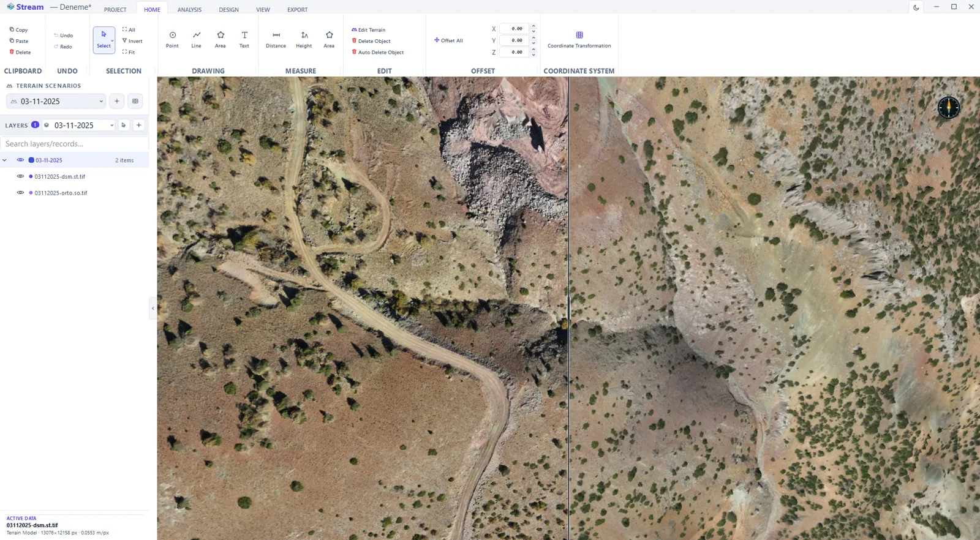The width and height of the screenshot is (980, 540).
Task: Click the layer pointer select button
Action: [x=124, y=125]
